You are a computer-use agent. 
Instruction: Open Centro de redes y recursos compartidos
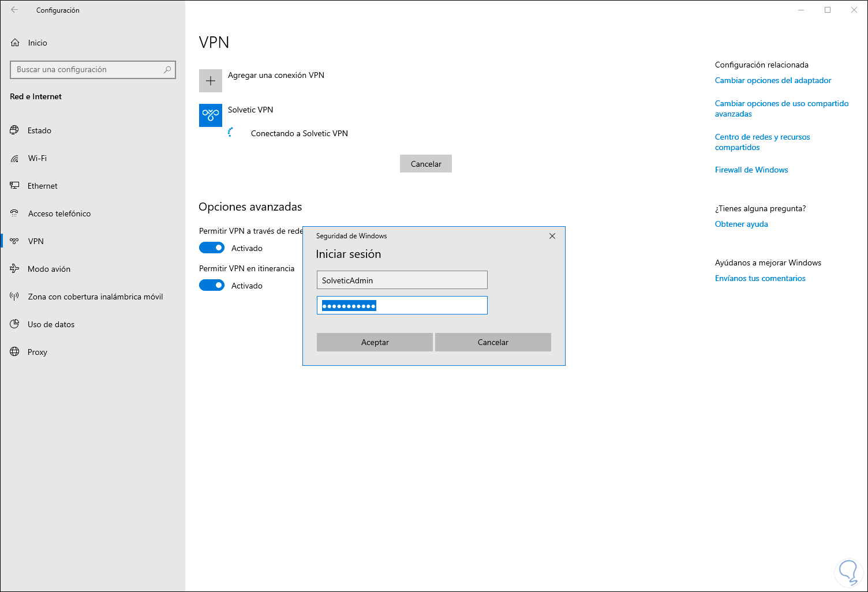click(762, 142)
